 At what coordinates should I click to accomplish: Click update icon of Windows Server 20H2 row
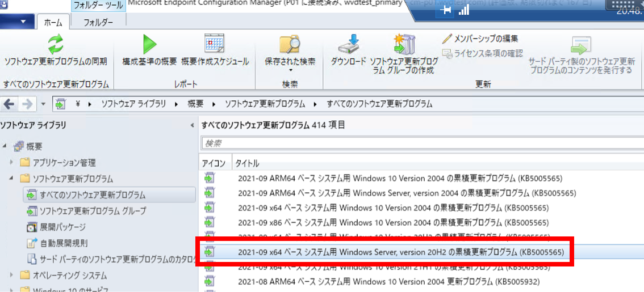pos(210,251)
